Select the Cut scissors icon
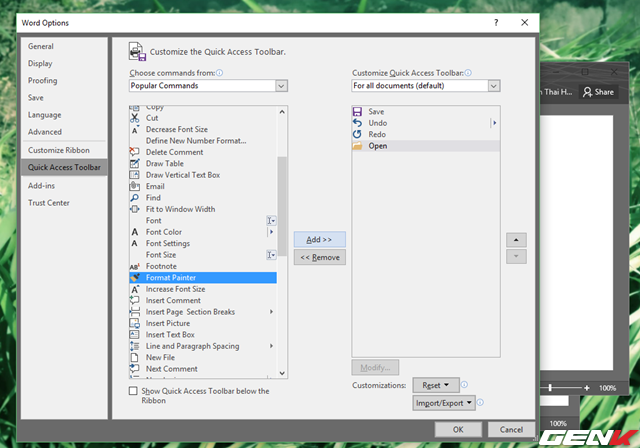 pos(135,118)
